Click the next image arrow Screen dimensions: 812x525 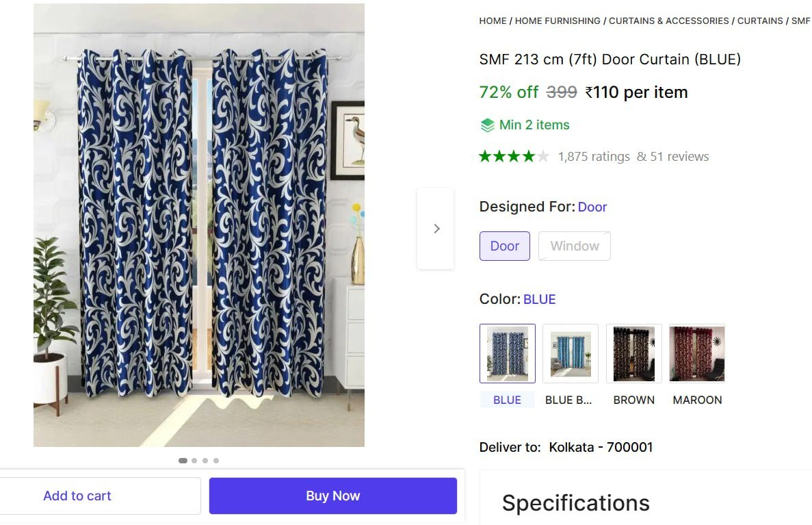click(x=436, y=229)
